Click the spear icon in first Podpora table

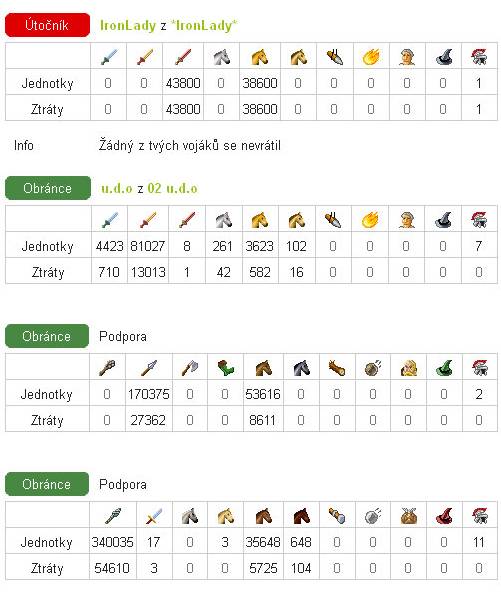(x=148, y=368)
